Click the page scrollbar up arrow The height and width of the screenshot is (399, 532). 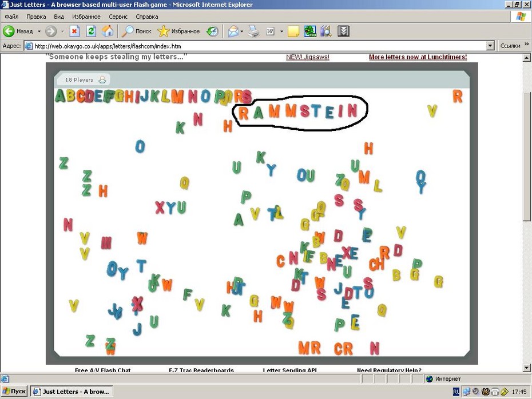pyautogui.click(x=526, y=58)
